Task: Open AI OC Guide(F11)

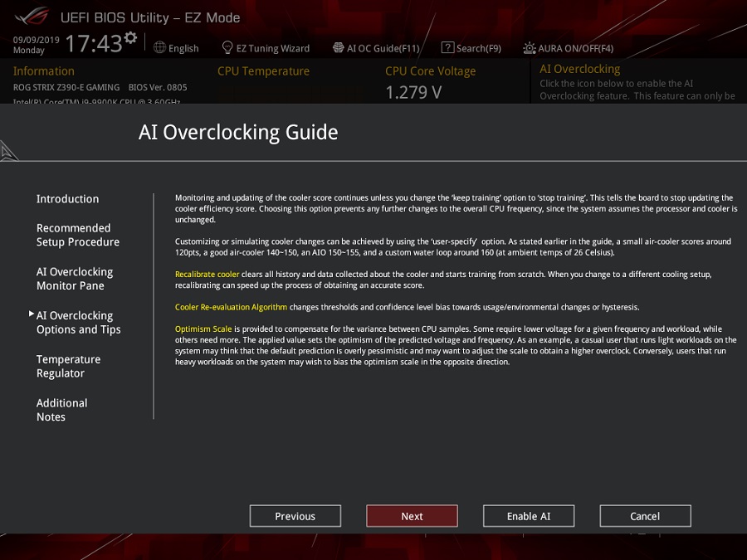Action: (383, 49)
